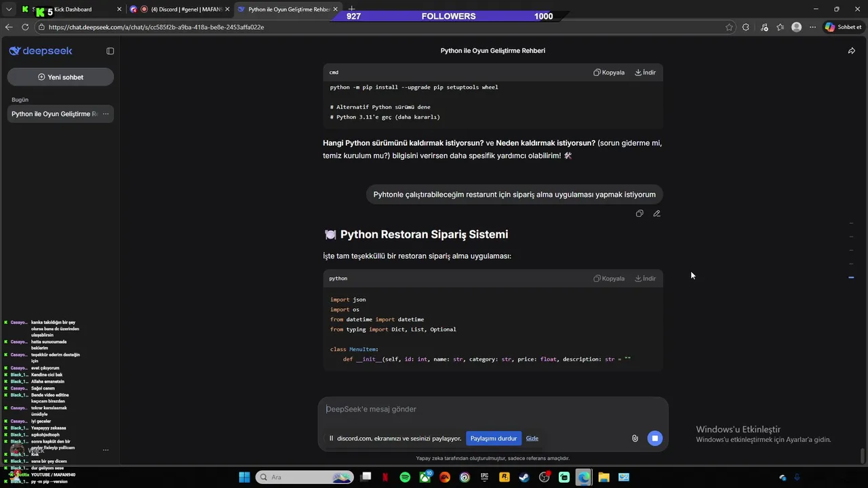Viewport: 868px width, 488px height.
Task: Open the media control music icon
Action: pos(764,27)
